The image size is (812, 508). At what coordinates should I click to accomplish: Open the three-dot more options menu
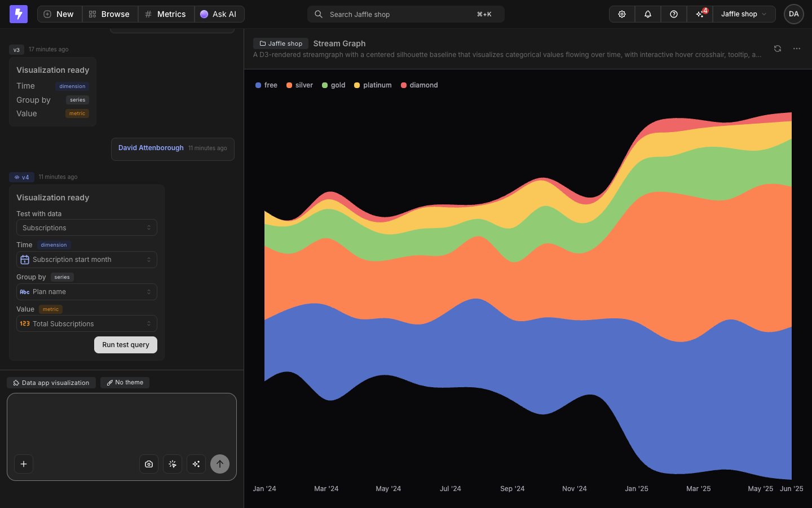pyautogui.click(x=797, y=49)
